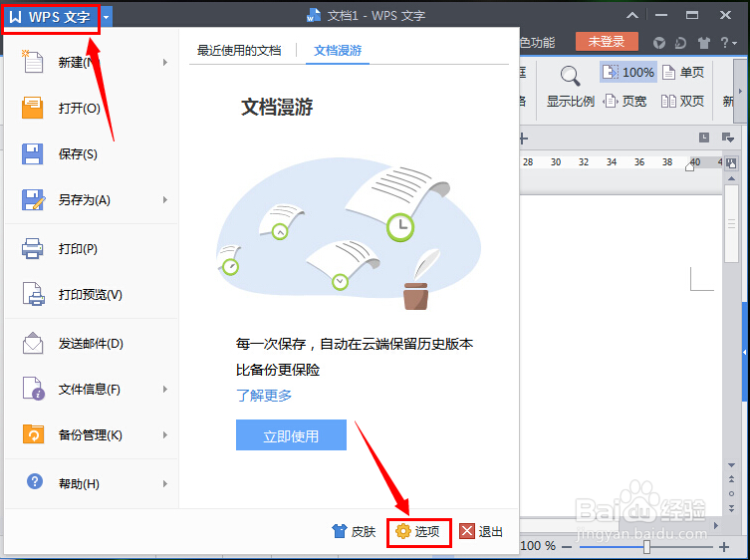This screenshot has width=750, height=560.
Task: Click the vertical scrollbar thumb
Action: (x=731, y=223)
